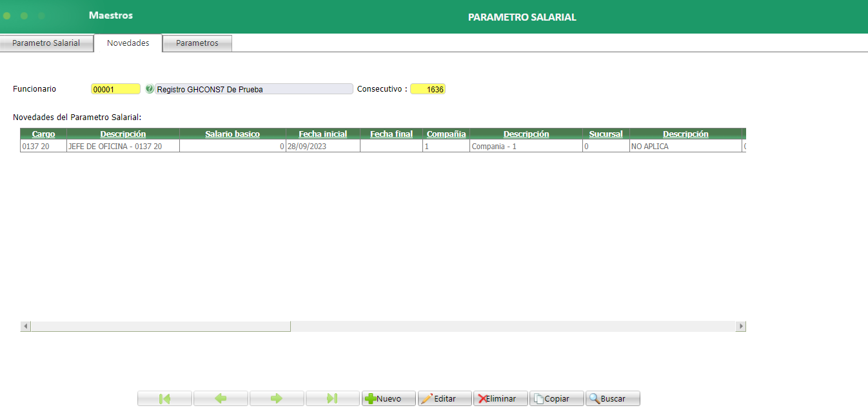868x419 pixels.
Task: Click the green plus Nuevo icon
Action: [371, 398]
